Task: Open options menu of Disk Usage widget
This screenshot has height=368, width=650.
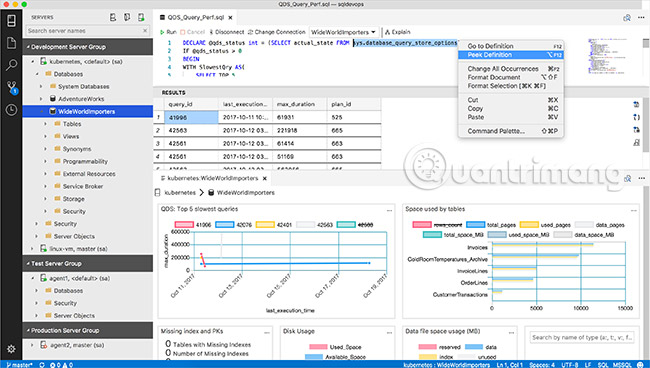Action: 389,332
